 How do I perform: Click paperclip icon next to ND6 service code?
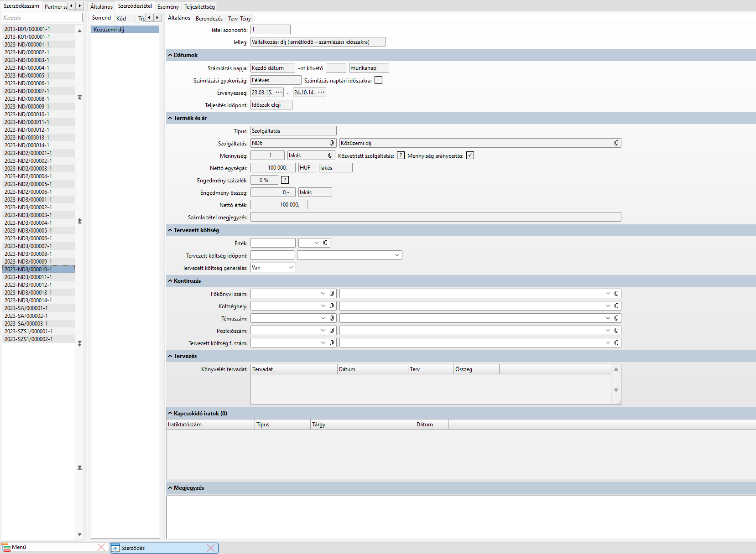click(332, 143)
